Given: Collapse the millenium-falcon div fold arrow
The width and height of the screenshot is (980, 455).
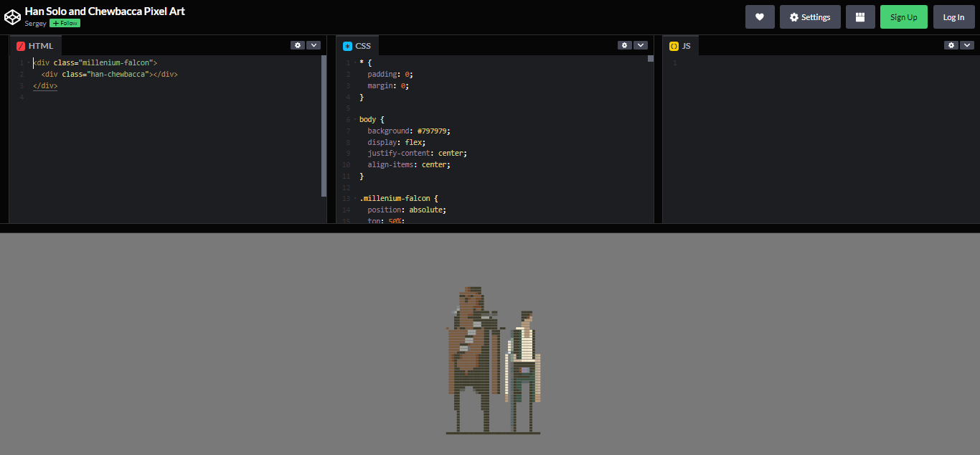Looking at the screenshot, I should pos(28,62).
